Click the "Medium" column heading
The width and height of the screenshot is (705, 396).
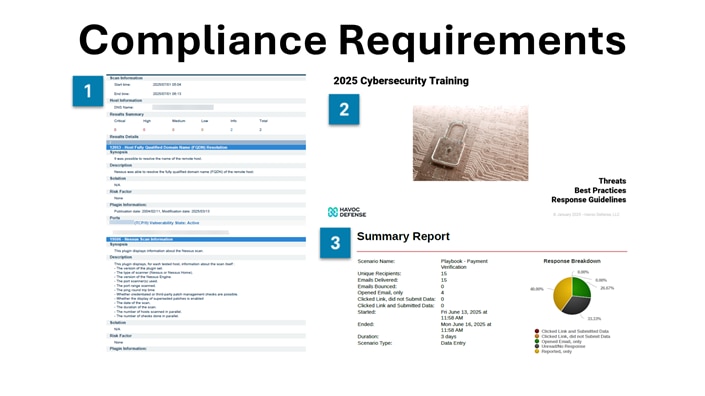(178, 121)
